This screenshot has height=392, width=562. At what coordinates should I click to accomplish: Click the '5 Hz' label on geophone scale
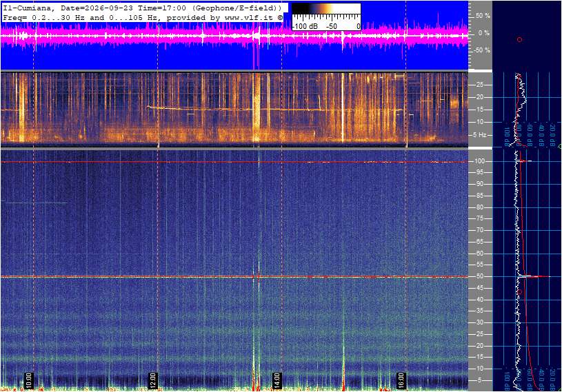[479, 135]
